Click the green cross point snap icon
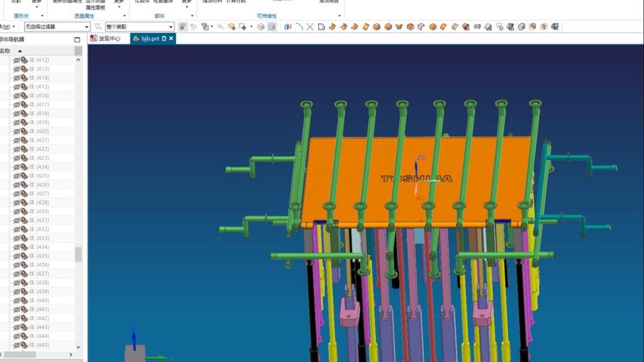Image resolution: width=644 pixels, height=362 pixels. pos(310,27)
